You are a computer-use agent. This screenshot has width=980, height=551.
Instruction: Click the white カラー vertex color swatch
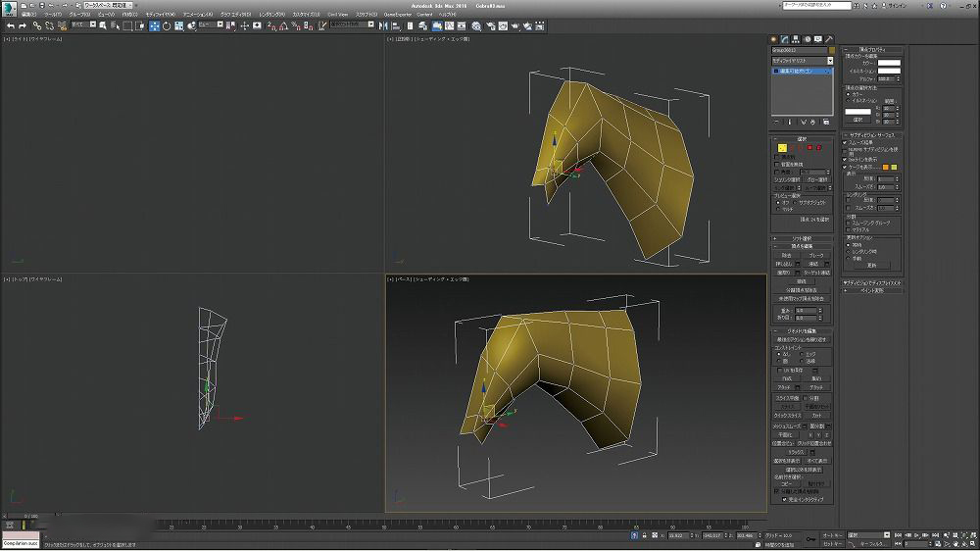coord(889,64)
